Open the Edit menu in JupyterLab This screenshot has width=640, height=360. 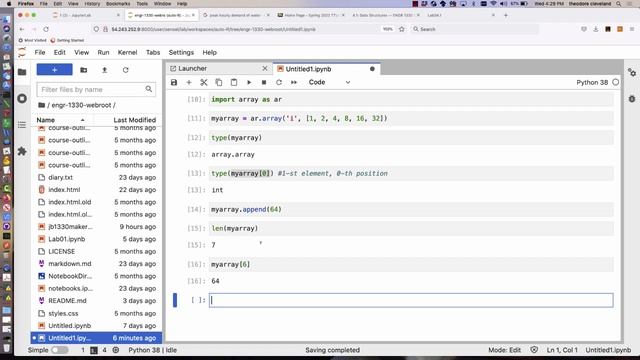60,52
